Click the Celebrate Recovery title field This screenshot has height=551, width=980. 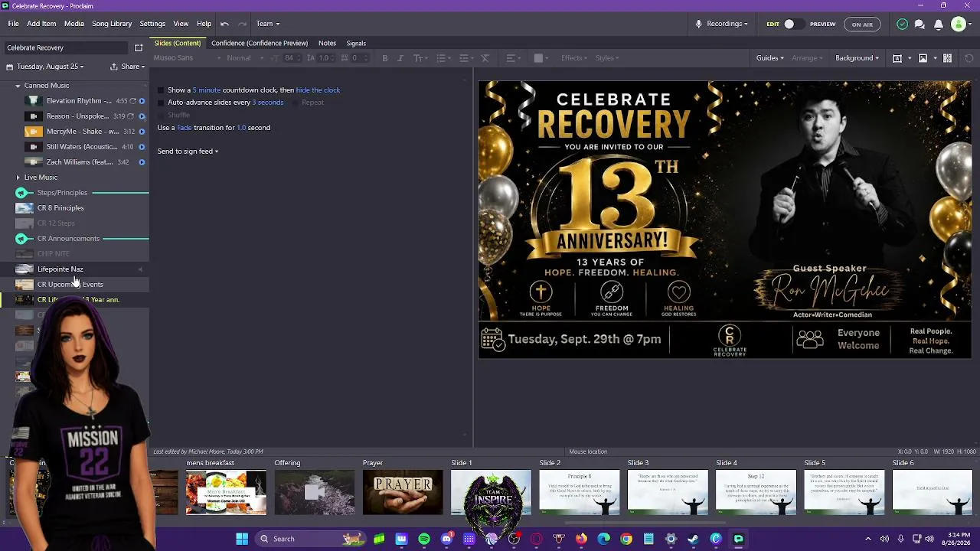[x=67, y=47]
